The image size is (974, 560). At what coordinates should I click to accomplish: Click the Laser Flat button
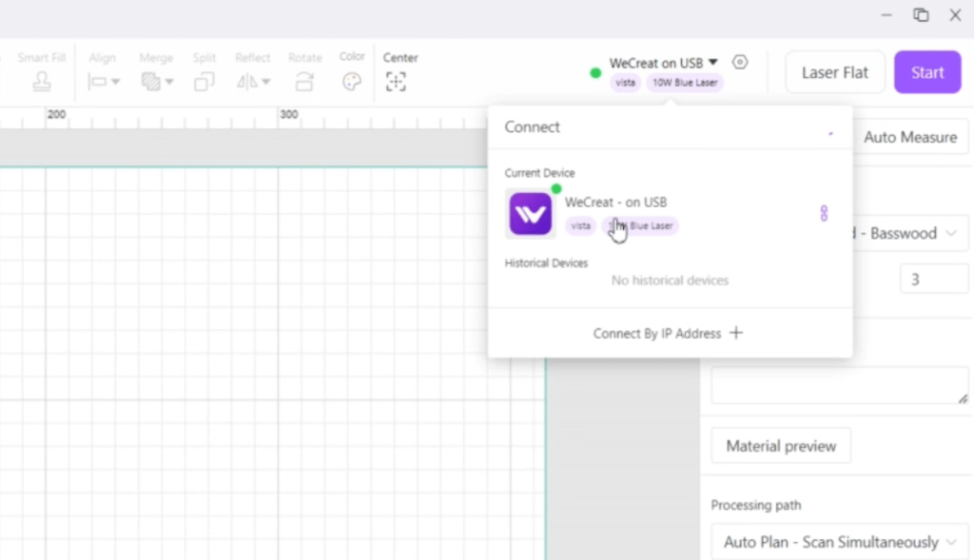[835, 72]
